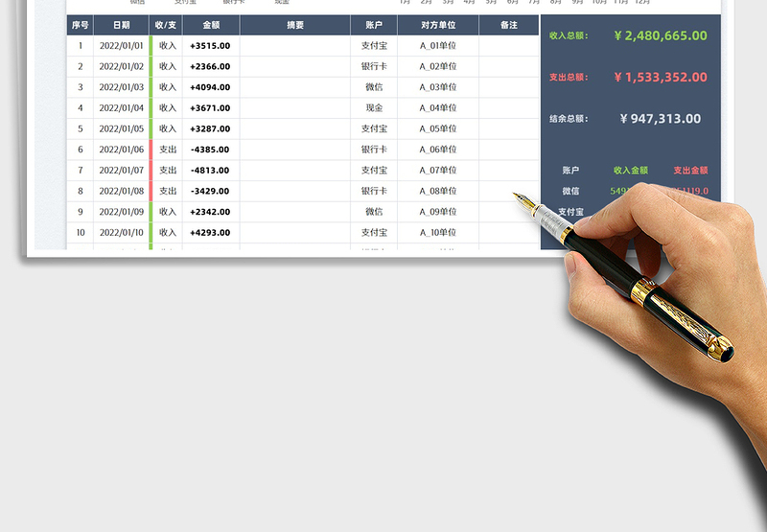767x532 pixels.
Task: Select the -4385.00 expense amount cell
Action: tap(210, 150)
